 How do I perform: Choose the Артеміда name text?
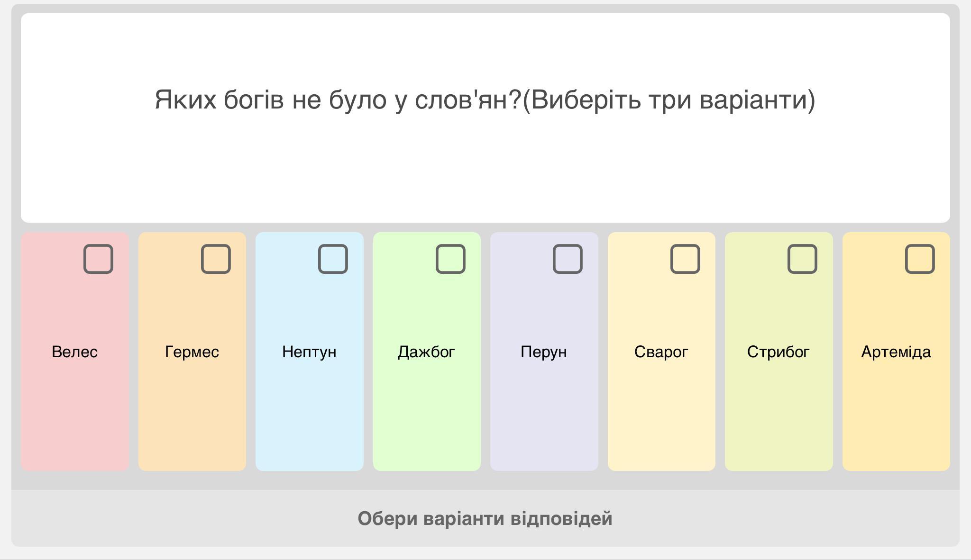(x=896, y=352)
